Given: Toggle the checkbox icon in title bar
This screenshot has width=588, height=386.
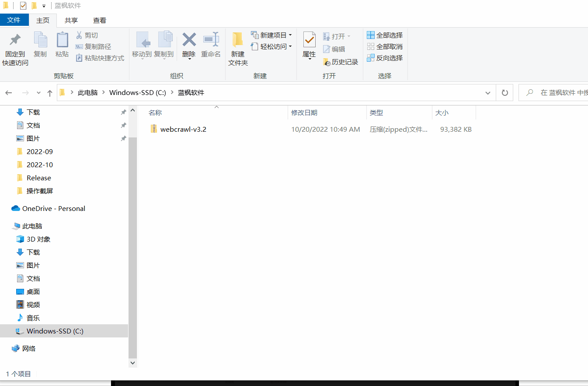Looking at the screenshot, I should [x=23, y=6].
